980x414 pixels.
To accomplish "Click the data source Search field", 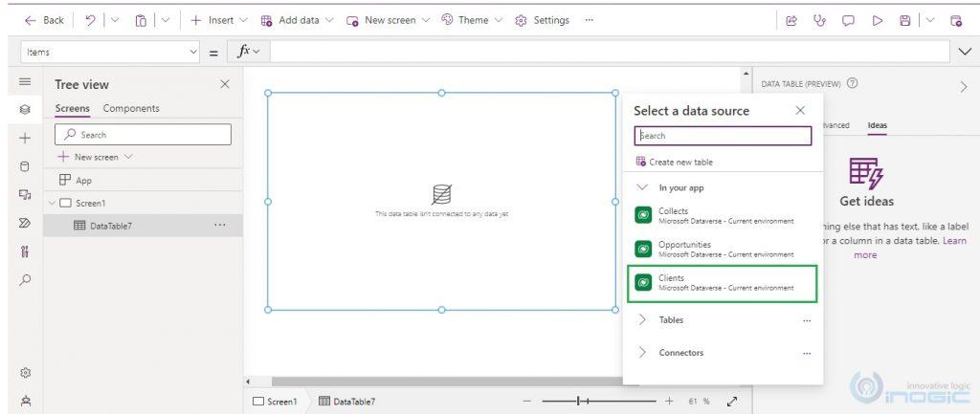I will (x=724, y=136).
